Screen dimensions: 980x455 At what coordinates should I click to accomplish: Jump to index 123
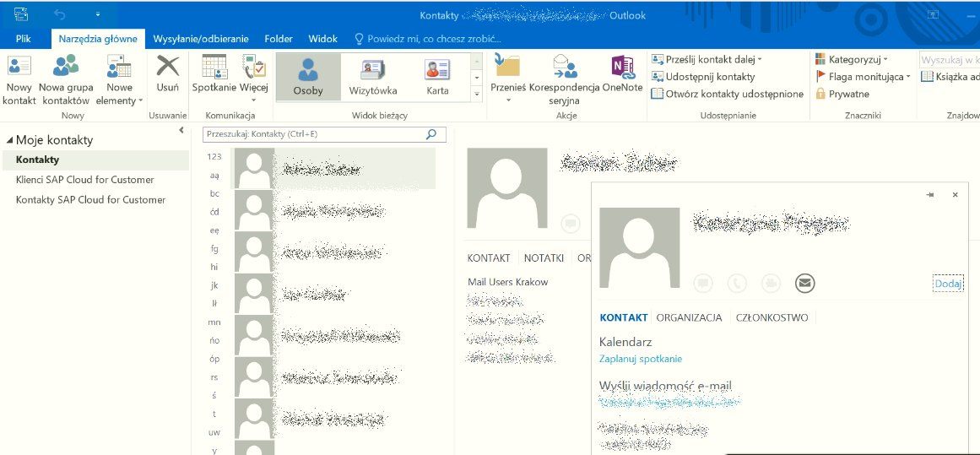point(214,157)
